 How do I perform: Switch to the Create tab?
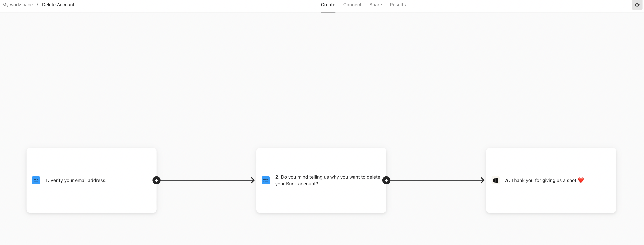pos(328,5)
